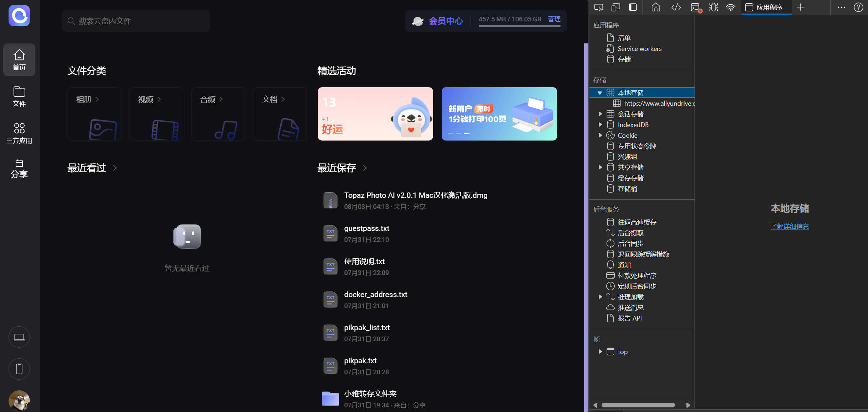Expand the top frame node
This screenshot has height=412, width=868.
[600, 352]
